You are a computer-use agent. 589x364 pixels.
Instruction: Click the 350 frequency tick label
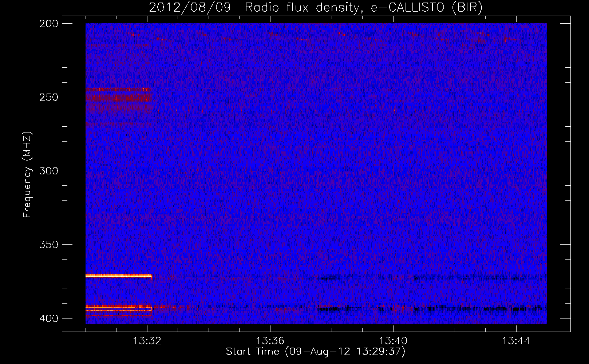tap(49, 245)
